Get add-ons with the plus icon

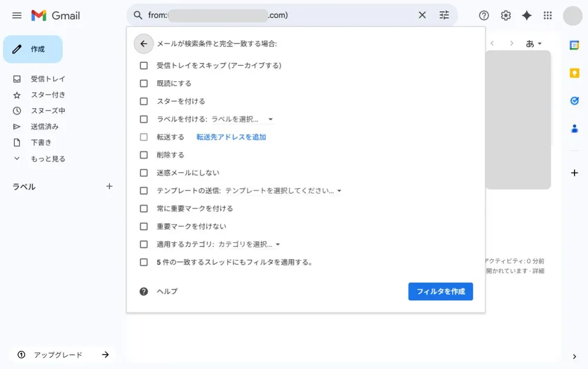tap(574, 173)
